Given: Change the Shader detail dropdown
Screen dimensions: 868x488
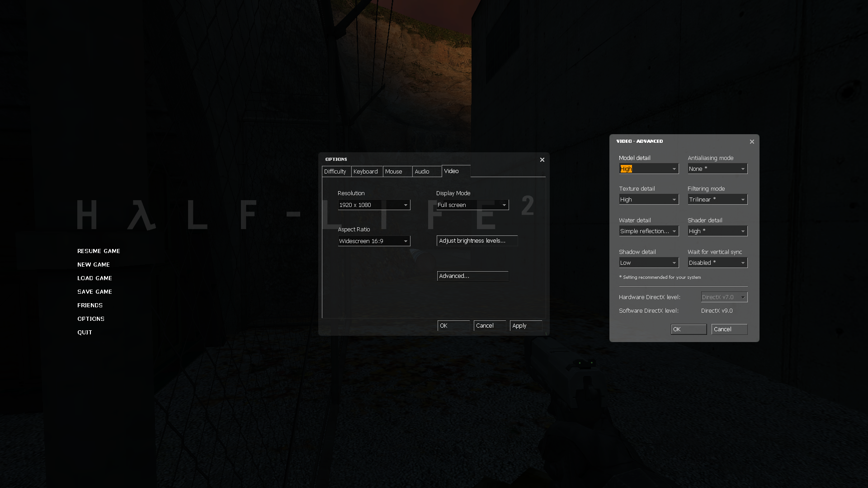Looking at the screenshot, I should [717, 231].
